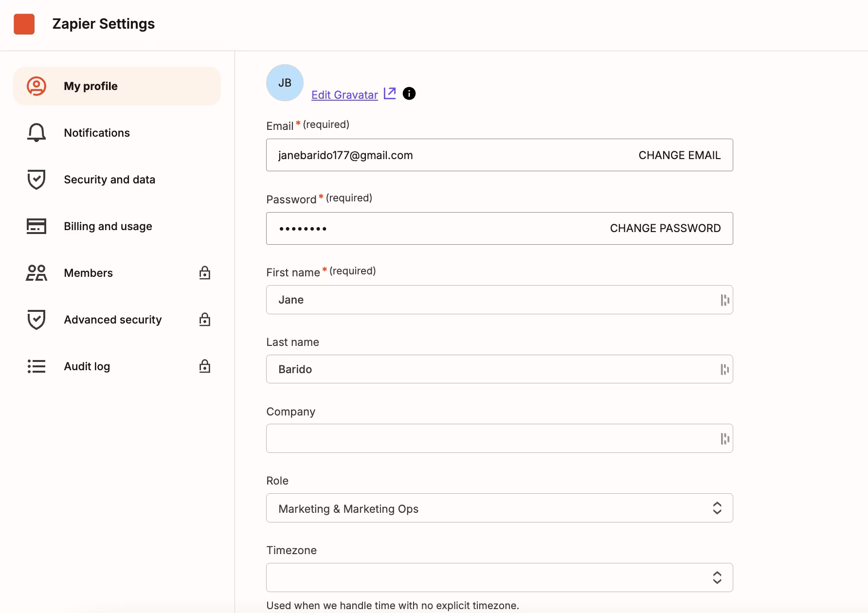Click CHANGE PASSWORD button

[665, 228]
